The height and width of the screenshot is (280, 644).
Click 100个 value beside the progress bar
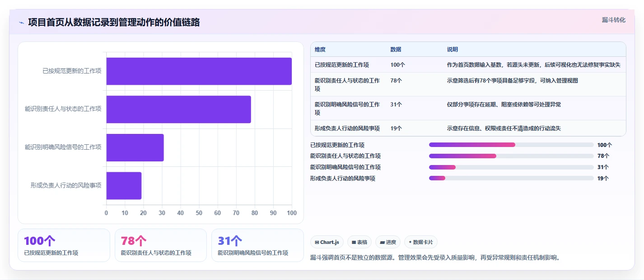(x=604, y=145)
